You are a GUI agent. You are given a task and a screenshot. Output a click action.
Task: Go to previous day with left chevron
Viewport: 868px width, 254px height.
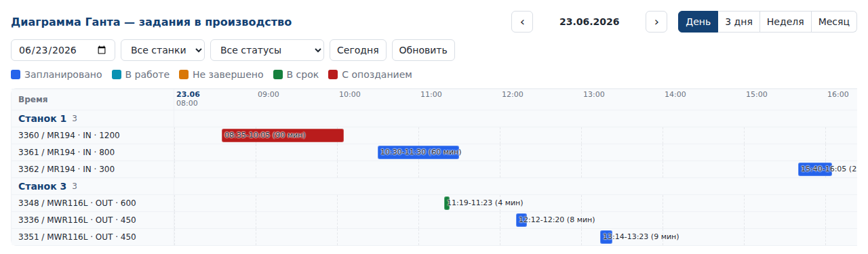pyautogui.click(x=522, y=22)
